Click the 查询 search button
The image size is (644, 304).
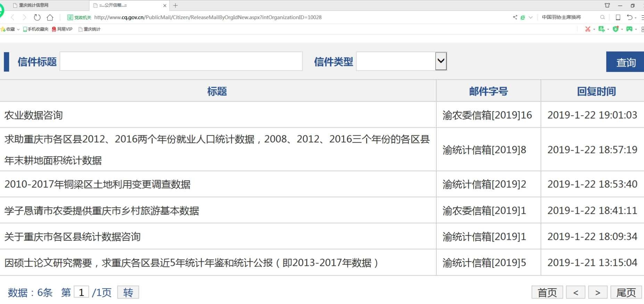point(625,62)
